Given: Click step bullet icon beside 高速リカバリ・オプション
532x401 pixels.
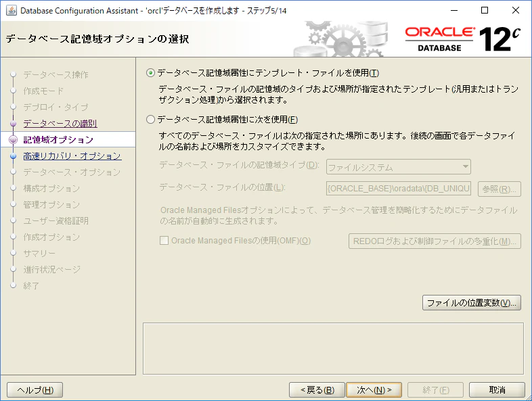Looking at the screenshot, I should tap(14, 156).
